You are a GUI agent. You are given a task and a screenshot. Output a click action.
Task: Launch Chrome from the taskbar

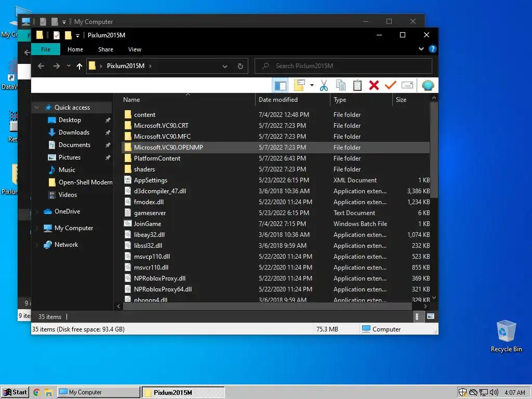tap(37, 393)
